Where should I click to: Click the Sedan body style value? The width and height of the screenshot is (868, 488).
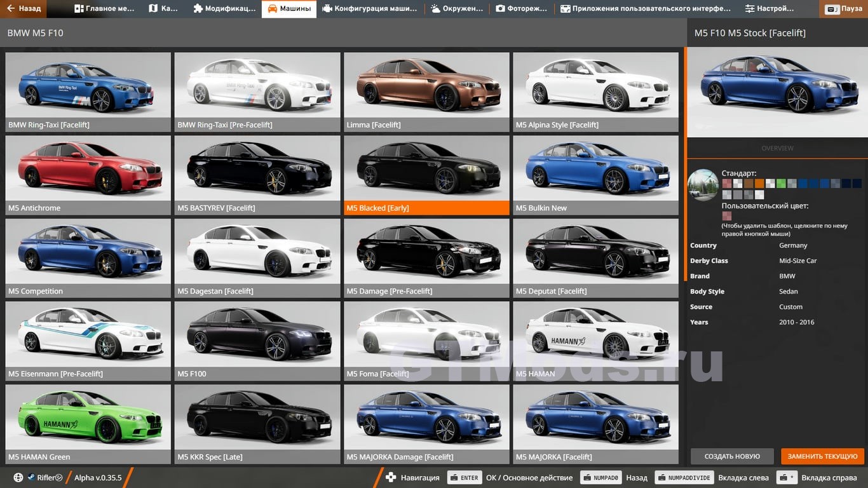[789, 291]
